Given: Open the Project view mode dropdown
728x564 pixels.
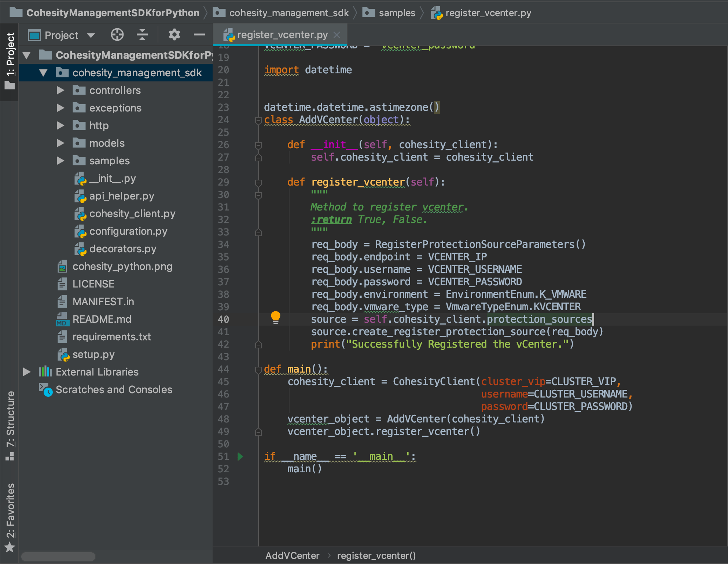Looking at the screenshot, I should coord(91,34).
